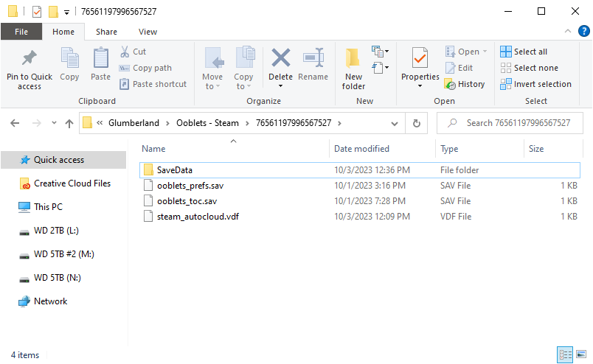593x364 pixels.
Task: Click Paste shortcut command
Action: pyautogui.click(x=153, y=84)
